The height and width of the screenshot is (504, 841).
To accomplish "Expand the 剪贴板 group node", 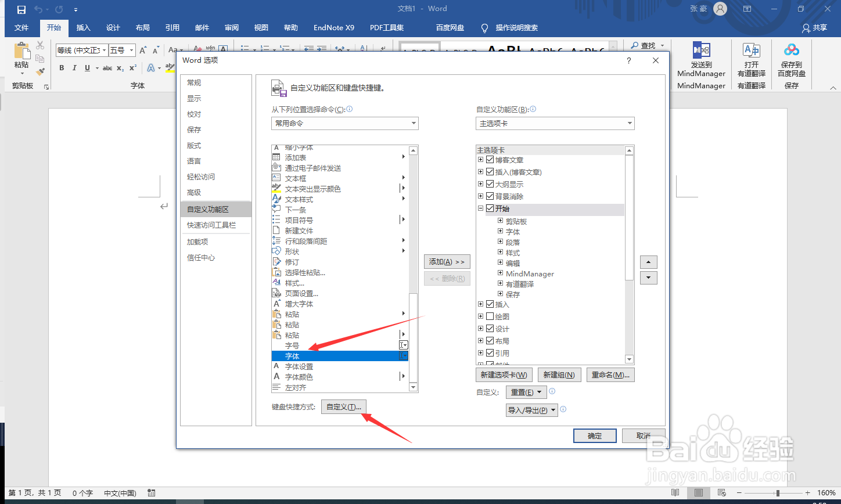I will click(500, 221).
